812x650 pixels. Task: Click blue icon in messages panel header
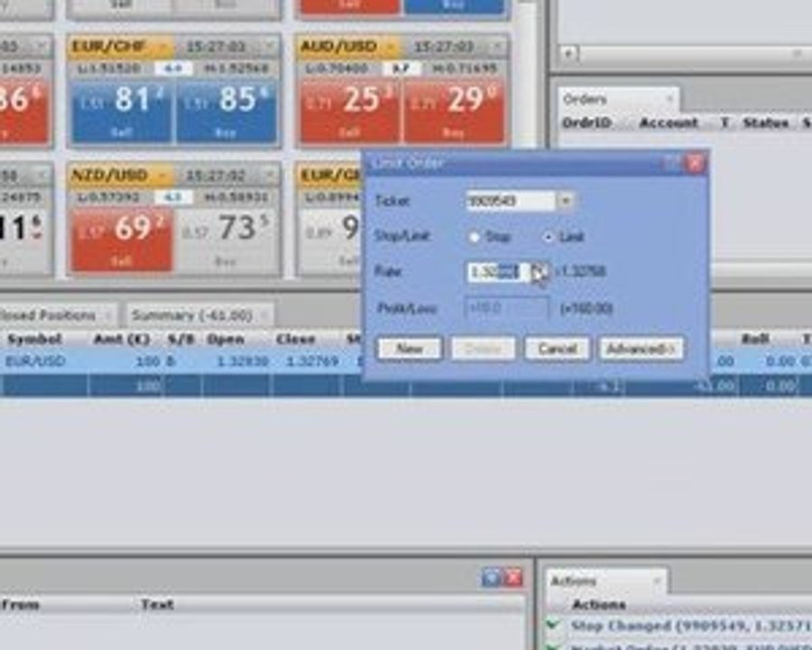tap(491, 577)
